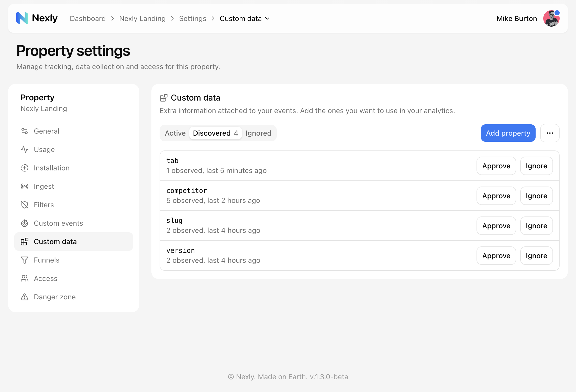This screenshot has height=392, width=576.
Task: Open Custom events in sidebar
Action: pyautogui.click(x=74, y=223)
